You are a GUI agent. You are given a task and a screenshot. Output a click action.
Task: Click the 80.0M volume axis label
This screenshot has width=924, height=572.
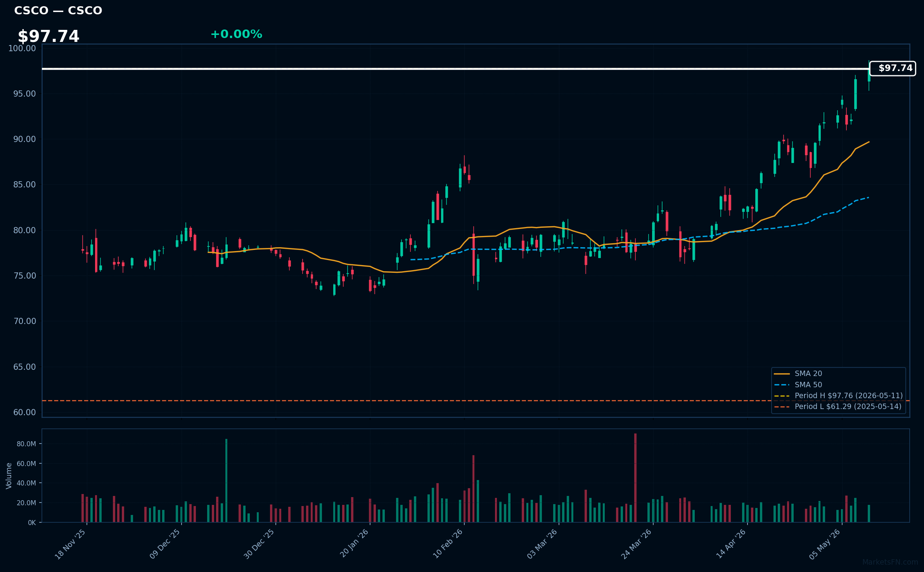(26, 444)
